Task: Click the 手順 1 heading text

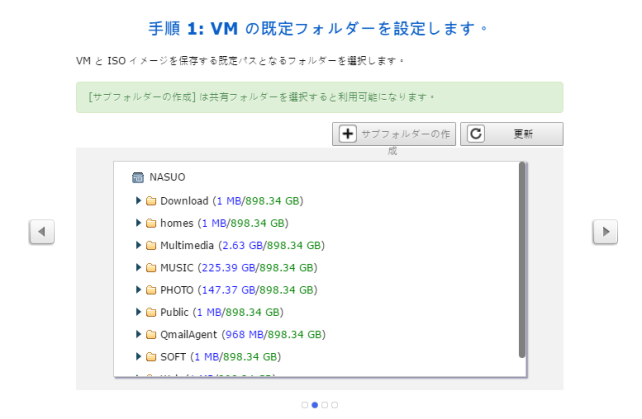Action: click(318, 29)
